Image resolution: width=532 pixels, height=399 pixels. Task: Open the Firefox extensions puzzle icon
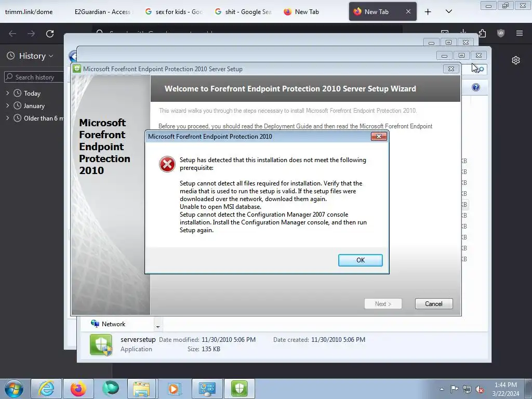[482, 33]
